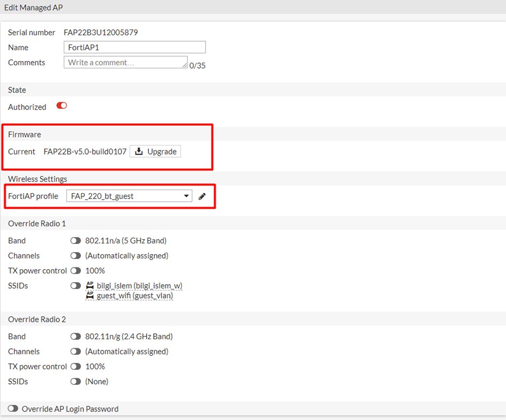Enable Radio 1 Band override toggle
506x420 pixels.
(x=75, y=241)
